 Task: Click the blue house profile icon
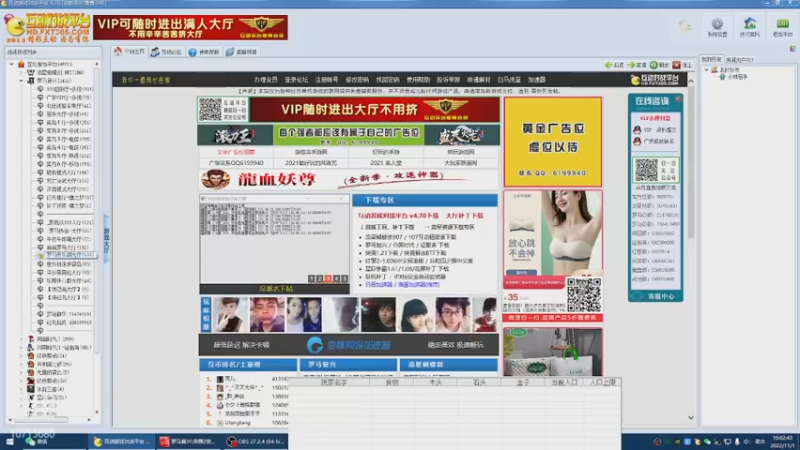pos(749,23)
